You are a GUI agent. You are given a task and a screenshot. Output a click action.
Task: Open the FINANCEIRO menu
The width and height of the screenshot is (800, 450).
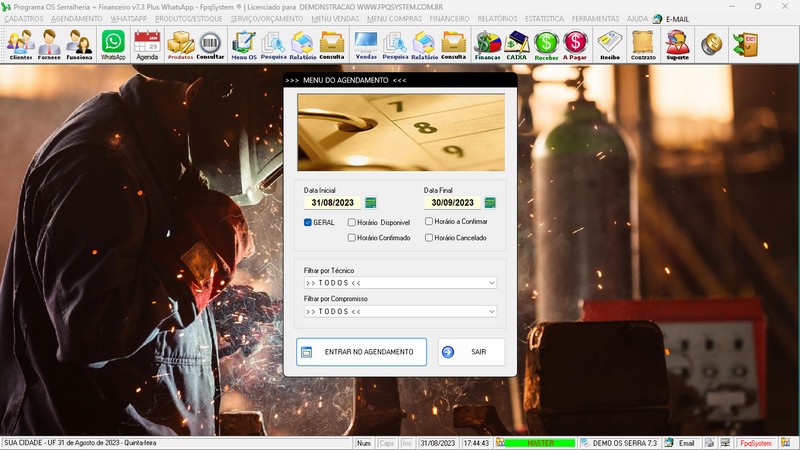coord(449,19)
